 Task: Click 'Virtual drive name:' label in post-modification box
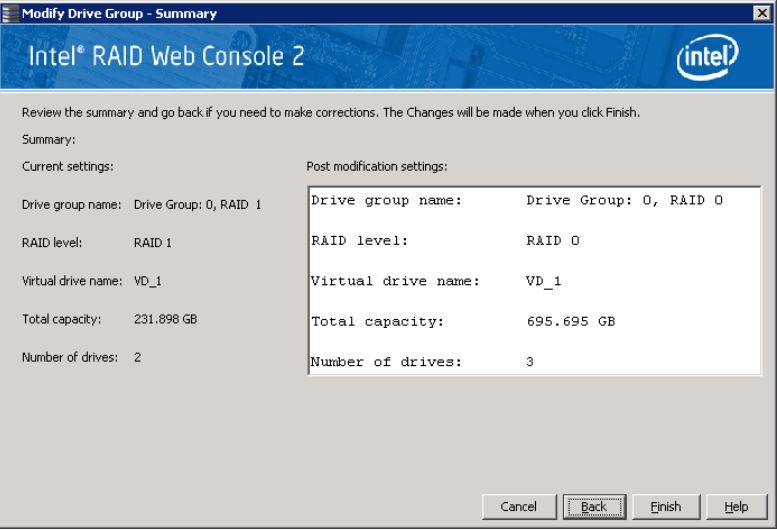pyautogui.click(x=395, y=281)
